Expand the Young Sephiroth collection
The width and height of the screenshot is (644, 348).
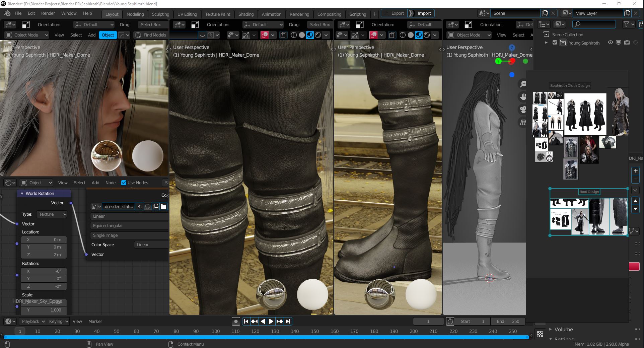point(546,43)
